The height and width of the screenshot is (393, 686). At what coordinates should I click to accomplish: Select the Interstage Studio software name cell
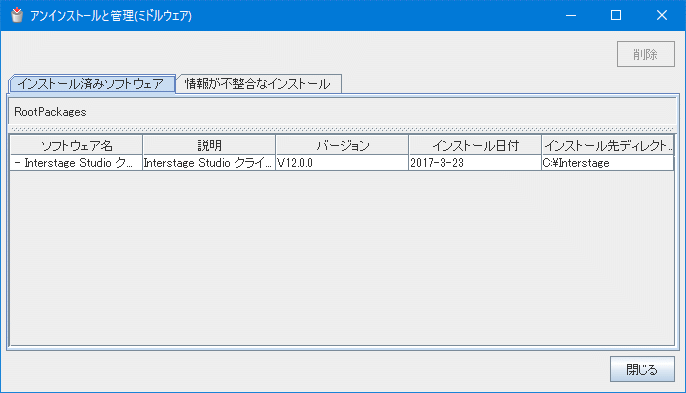[x=76, y=163]
